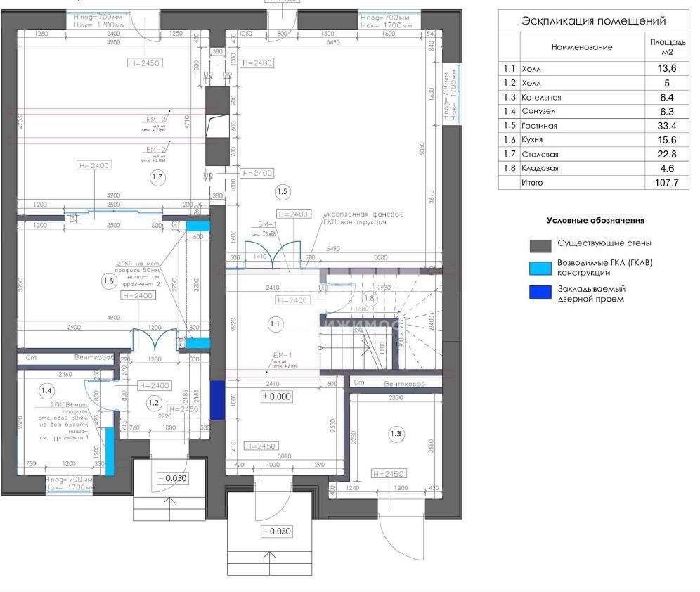Viewport: 700px width, 592px height.
Task: Select the Гостиная row in the table
Action: coord(592,126)
